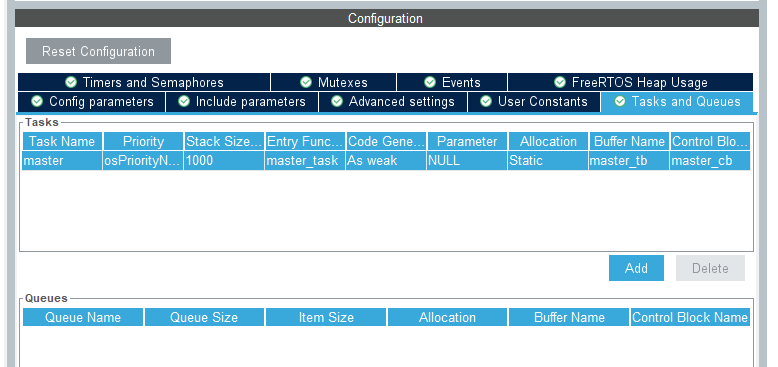Viewport: 778px width, 367px height.
Task: Click Tasks table Buffer Name header
Action: point(629,141)
